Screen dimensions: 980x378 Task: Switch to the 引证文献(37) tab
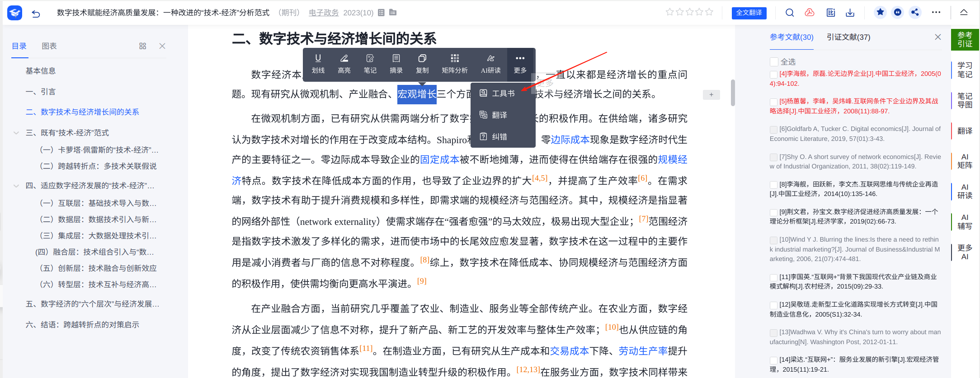coord(848,37)
